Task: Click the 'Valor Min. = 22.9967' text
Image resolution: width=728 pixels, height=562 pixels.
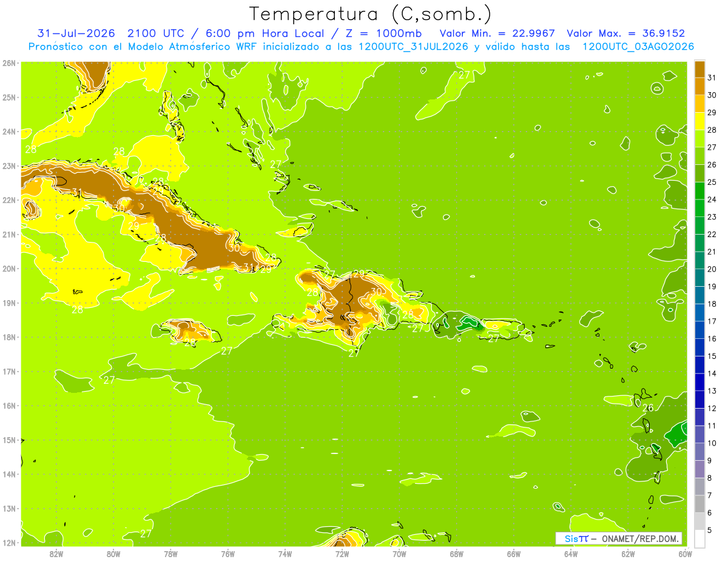Action: click(497, 33)
